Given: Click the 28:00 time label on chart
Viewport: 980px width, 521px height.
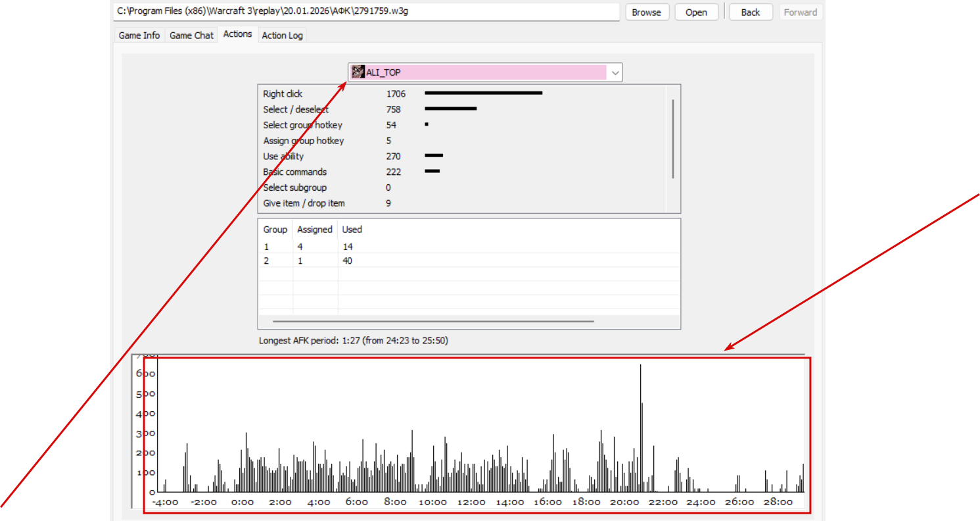Looking at the screenshot, I should pos(778,502).
